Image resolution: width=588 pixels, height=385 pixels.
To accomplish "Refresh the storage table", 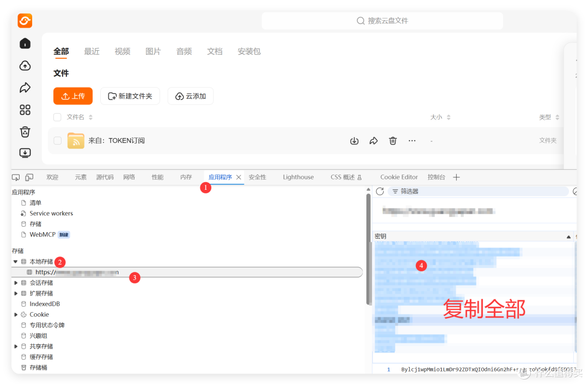I will tap(380, 191).
